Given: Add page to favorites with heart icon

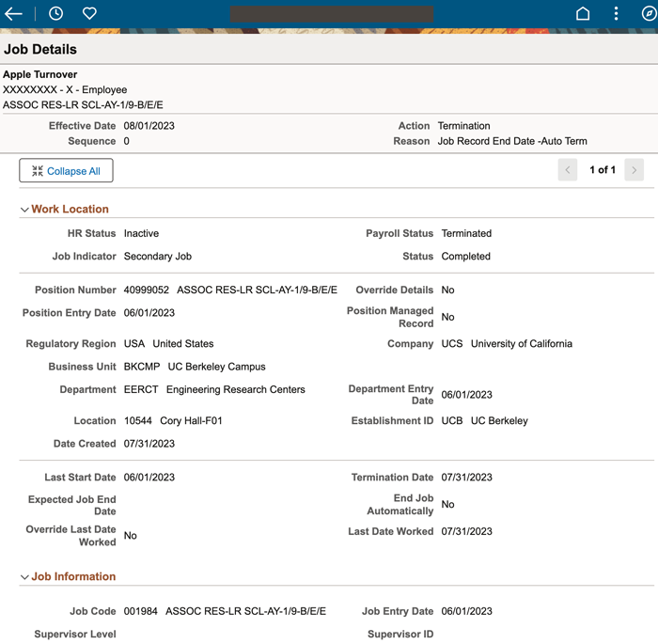Looking at the screenshot, I should (89, 14).
